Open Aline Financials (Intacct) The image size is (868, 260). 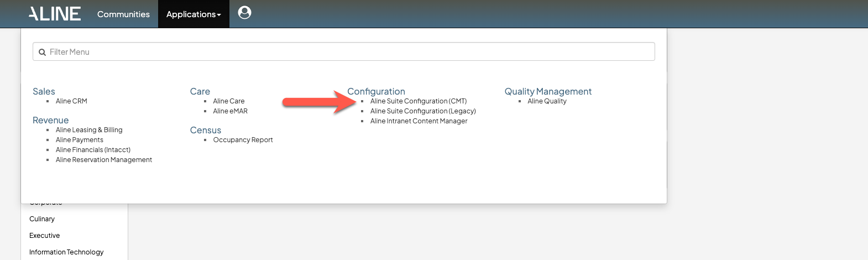(x=93, y=150)
